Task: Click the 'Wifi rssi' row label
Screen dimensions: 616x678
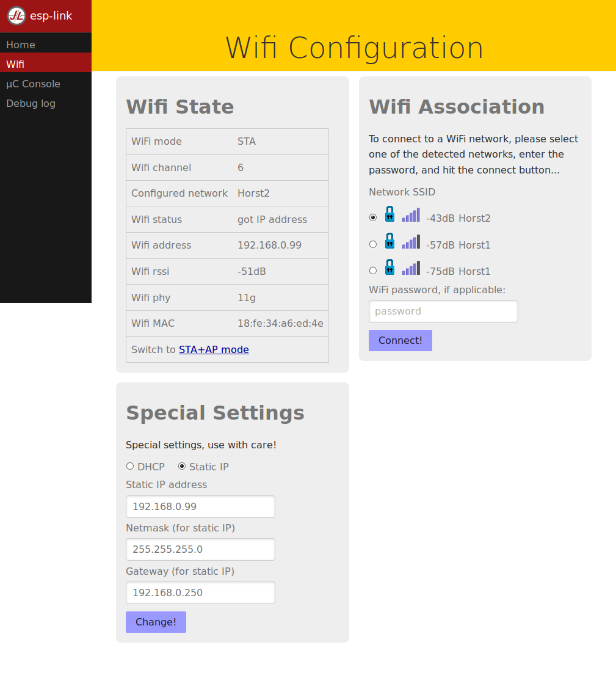Action: pos(150,272)
